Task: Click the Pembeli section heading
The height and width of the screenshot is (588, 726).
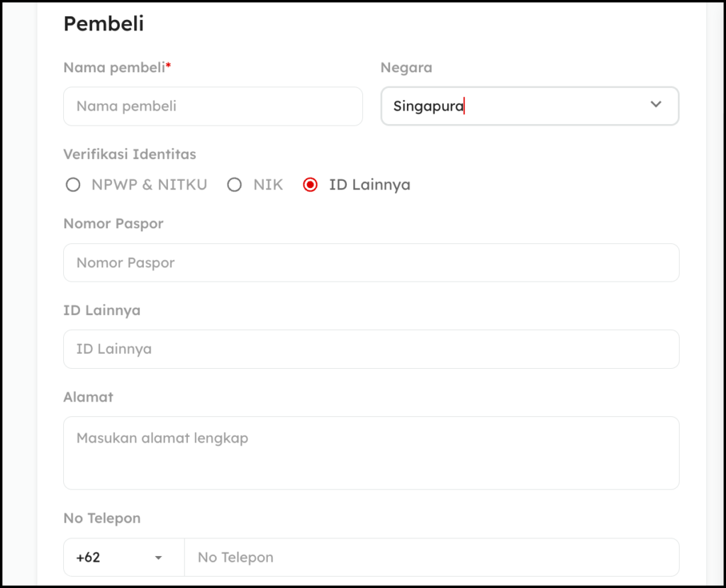Action: click(104, 24)
